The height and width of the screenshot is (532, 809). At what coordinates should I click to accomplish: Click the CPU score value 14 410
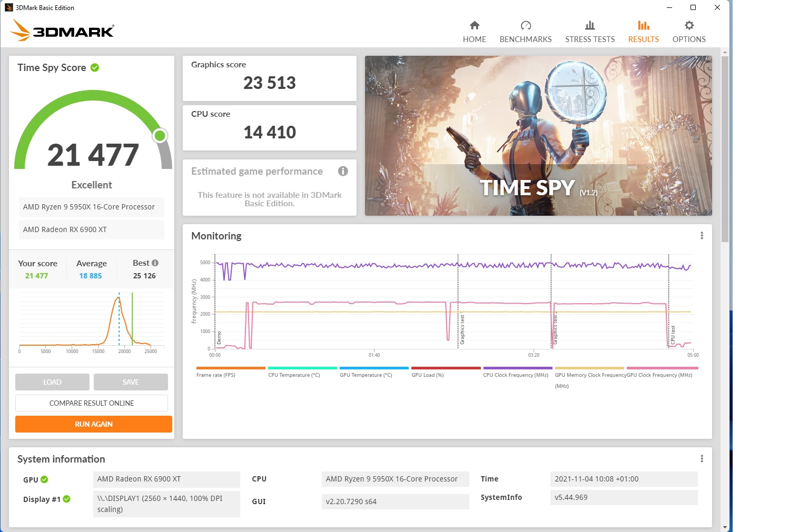click(x=270, y=132)
